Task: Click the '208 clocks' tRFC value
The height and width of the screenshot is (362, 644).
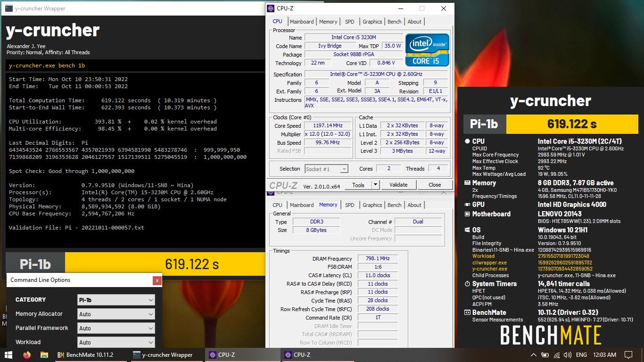Action: coord(378,309)
